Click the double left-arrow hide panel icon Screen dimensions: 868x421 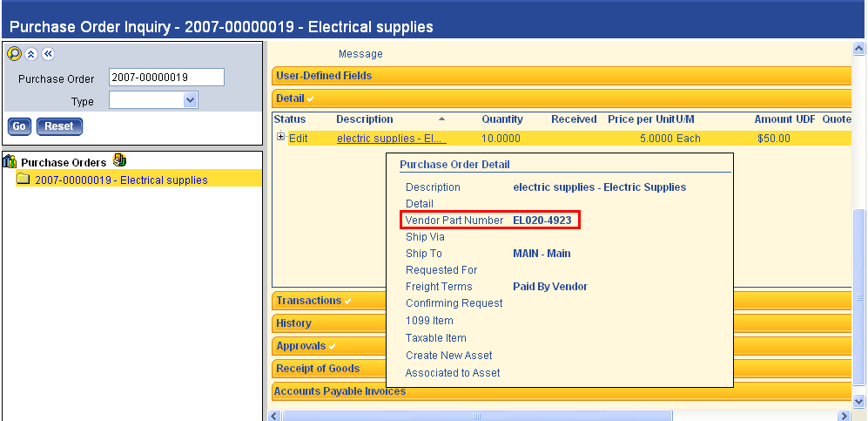point(48,54)
